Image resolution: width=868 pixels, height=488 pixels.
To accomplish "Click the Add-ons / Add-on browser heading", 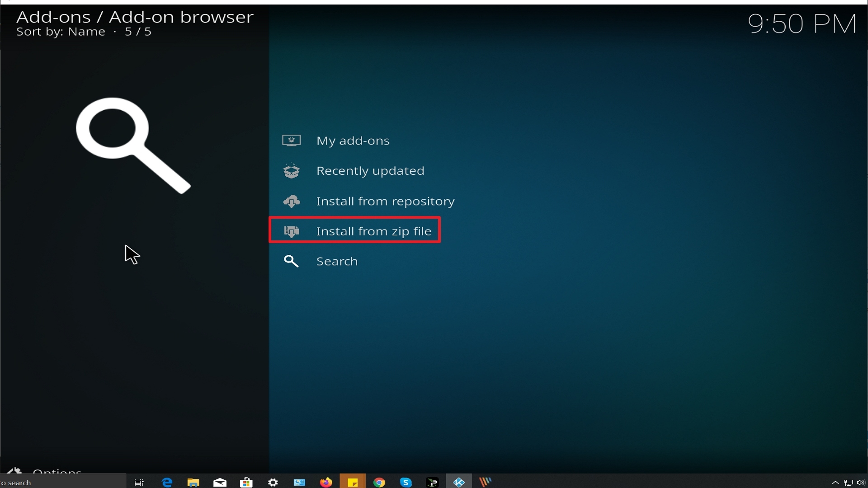I will click(135, 17).
